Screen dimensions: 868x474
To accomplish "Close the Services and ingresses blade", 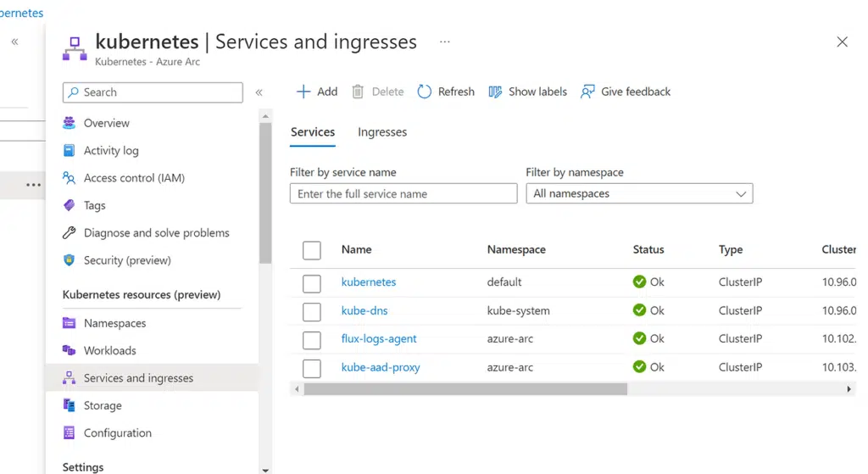I will [x=842, y=42].
